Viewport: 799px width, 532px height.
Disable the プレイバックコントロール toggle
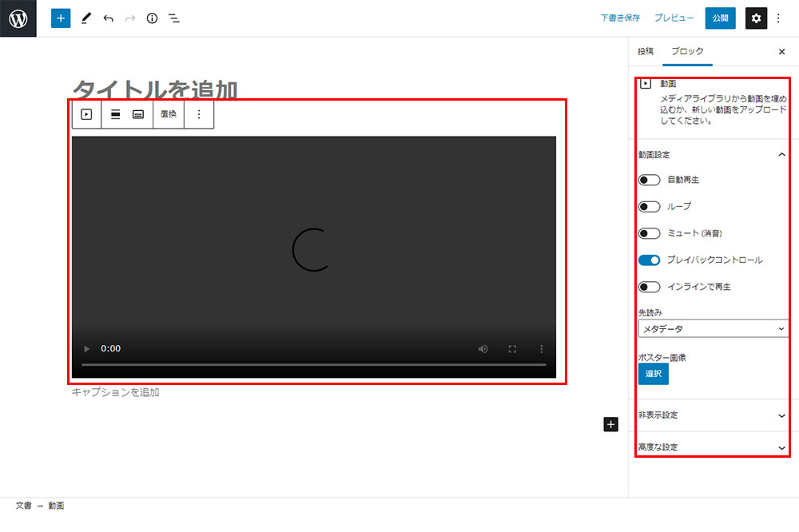point(649,260)
